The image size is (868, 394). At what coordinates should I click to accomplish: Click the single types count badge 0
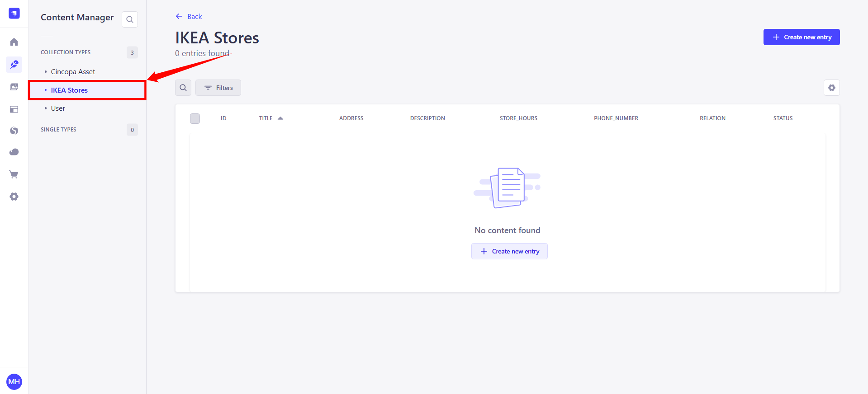pos(132,130)
